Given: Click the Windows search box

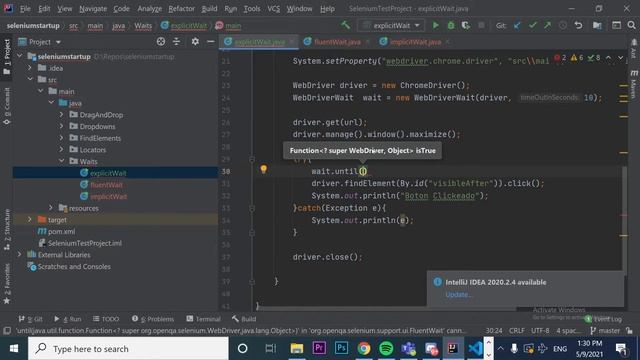Looking at the screenshot, I should 128,349.
